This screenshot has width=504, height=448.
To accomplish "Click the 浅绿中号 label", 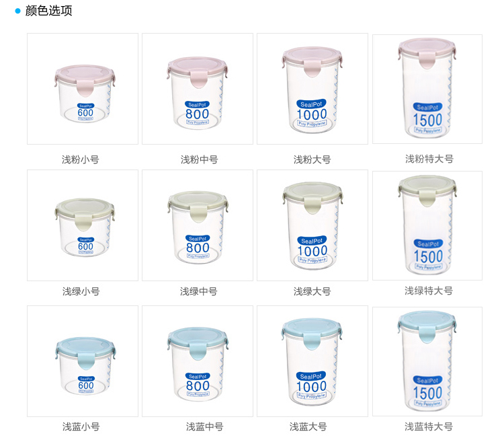I will point(199,291).
